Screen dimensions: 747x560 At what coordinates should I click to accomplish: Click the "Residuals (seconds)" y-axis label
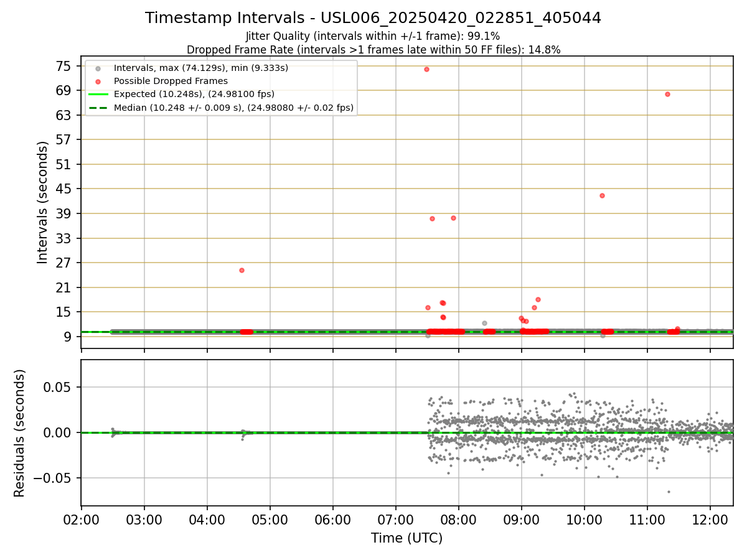click(x=20, y=433)
